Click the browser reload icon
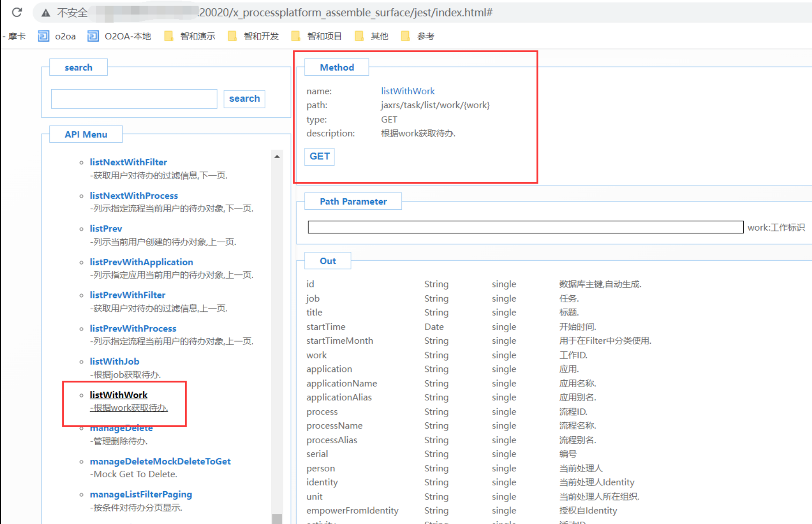Image resolution: width=812 pixels, height=524 pixels. pos(17,12)
